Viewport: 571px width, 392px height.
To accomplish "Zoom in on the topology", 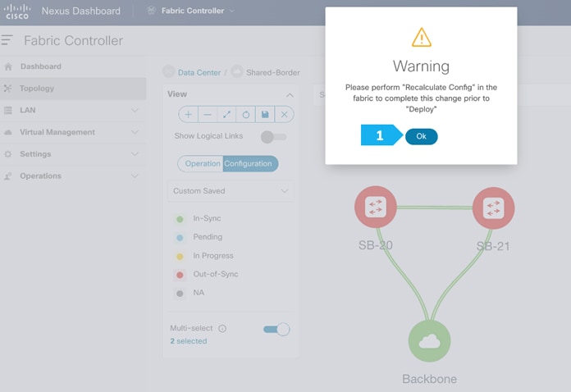I will pos(188,115).
